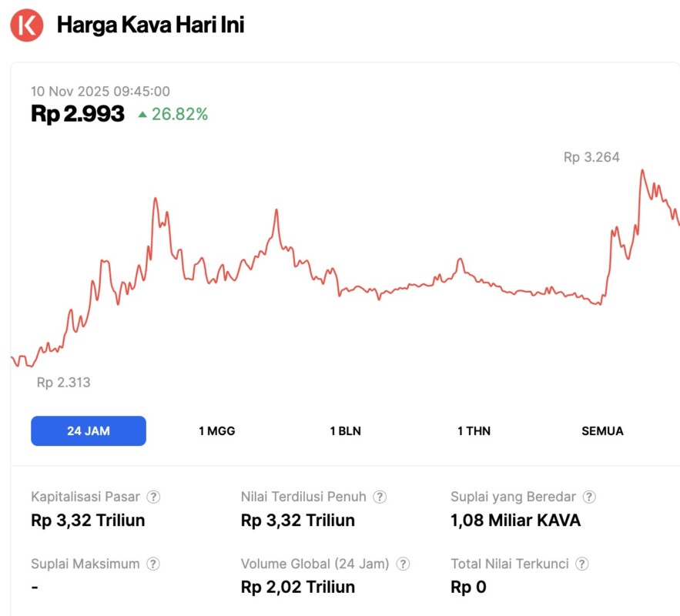Click the 26.82% change percentage
This screenshot has height=616, width=680.
(x=179, y=115)
